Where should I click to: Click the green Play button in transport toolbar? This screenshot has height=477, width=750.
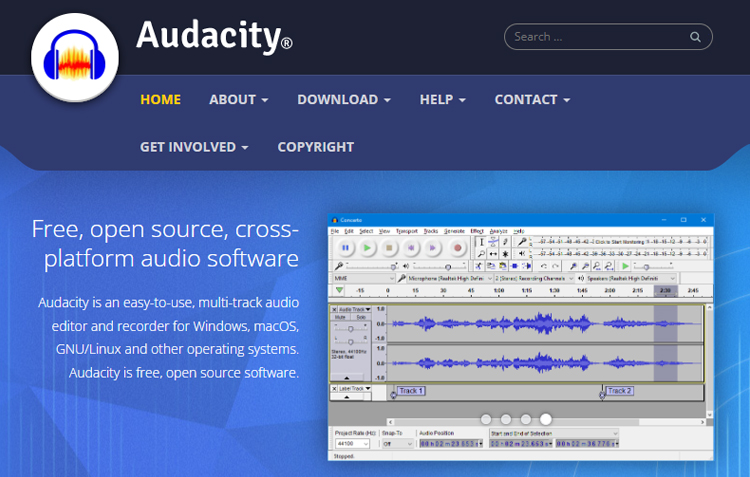point(367,248)
